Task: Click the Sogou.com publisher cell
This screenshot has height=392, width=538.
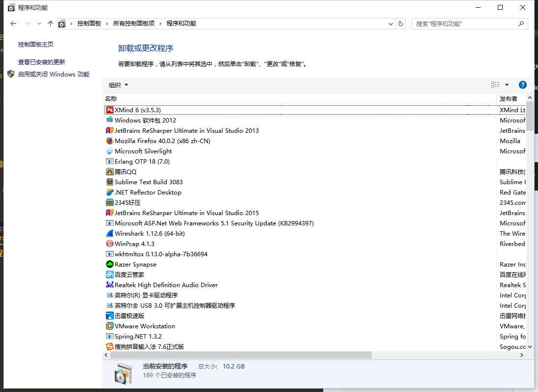Action: pyautogui.click(x=512, y=347)
